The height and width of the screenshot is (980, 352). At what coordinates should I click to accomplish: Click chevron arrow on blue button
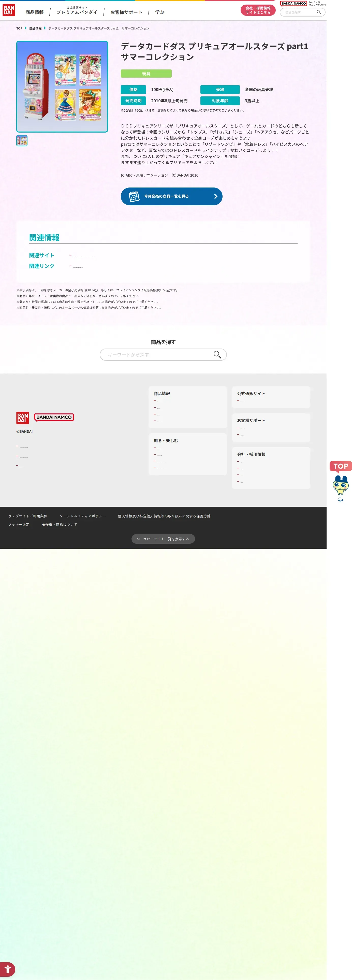(x=215, y=196)
